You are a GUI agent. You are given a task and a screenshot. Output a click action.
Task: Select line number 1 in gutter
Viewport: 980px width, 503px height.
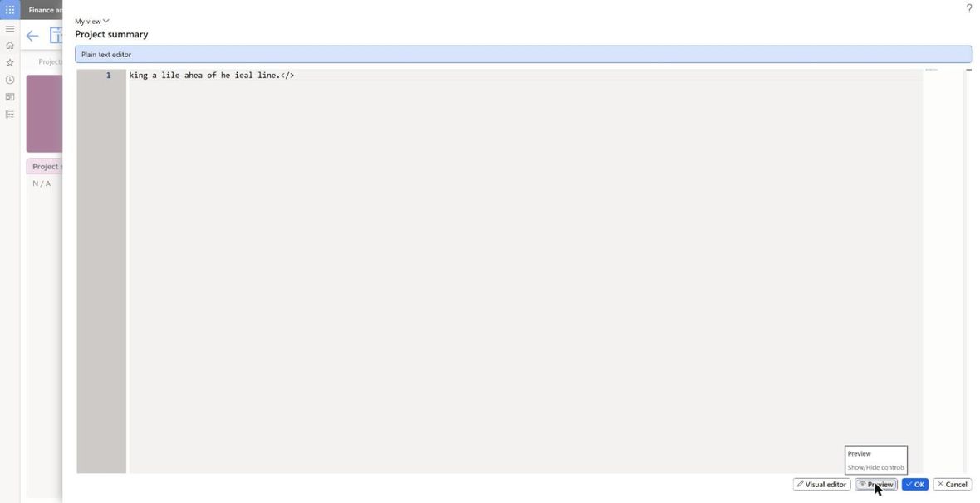pyautogui.click(x=108, y=75)
